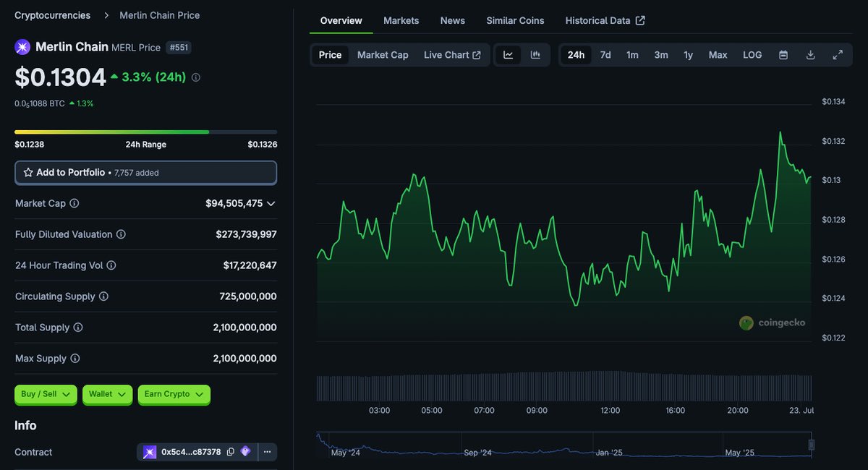Switch to candlestick chart view icon
The image size is (868, 470).
(535, 55)
